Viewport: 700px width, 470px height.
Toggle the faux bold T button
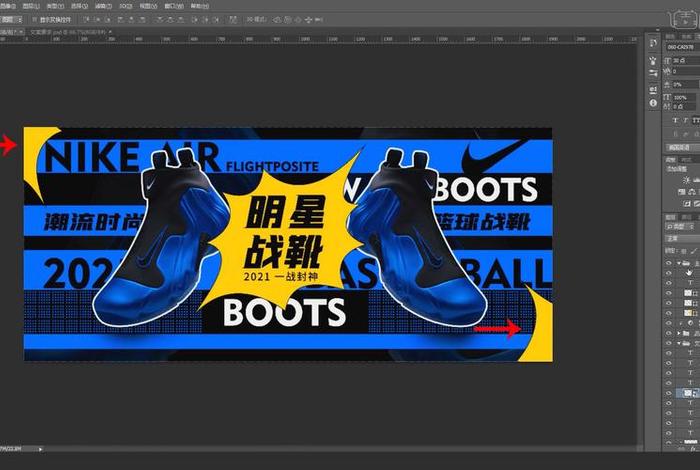pyautogui.click(x=675, y=121)
